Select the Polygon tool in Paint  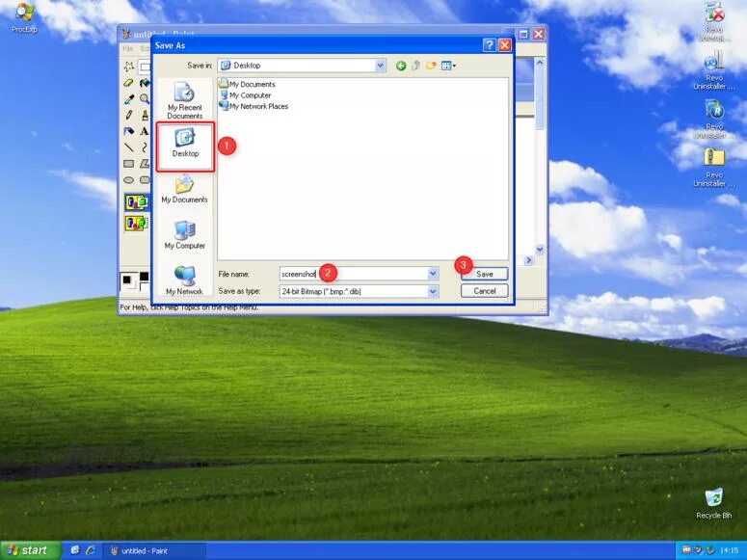tap(145, 164)
